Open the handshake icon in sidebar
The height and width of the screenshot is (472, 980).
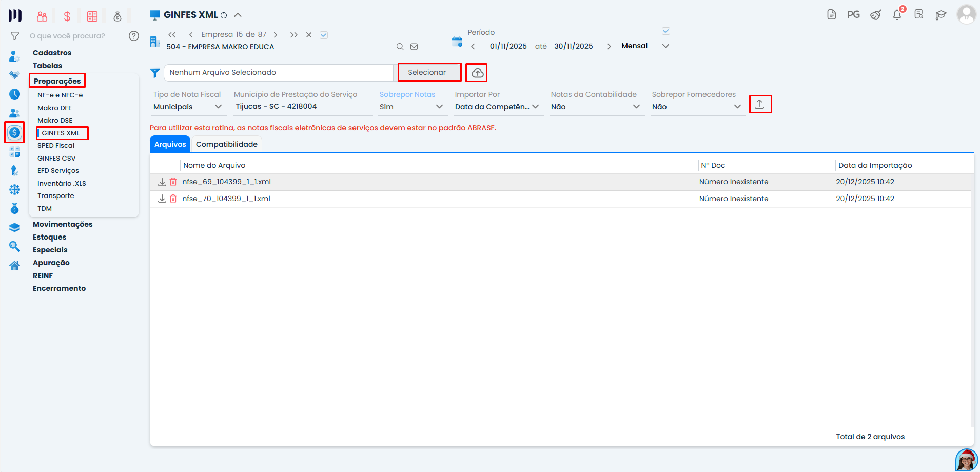[x=15, y=75]
